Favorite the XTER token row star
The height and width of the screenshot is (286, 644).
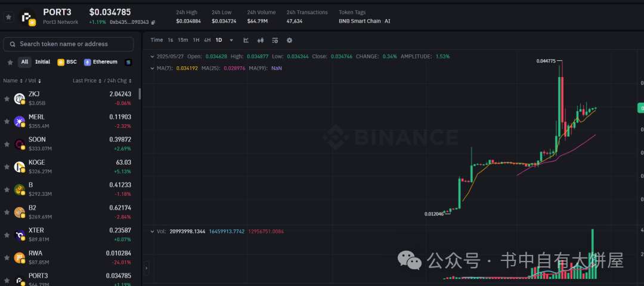(7, 235)
